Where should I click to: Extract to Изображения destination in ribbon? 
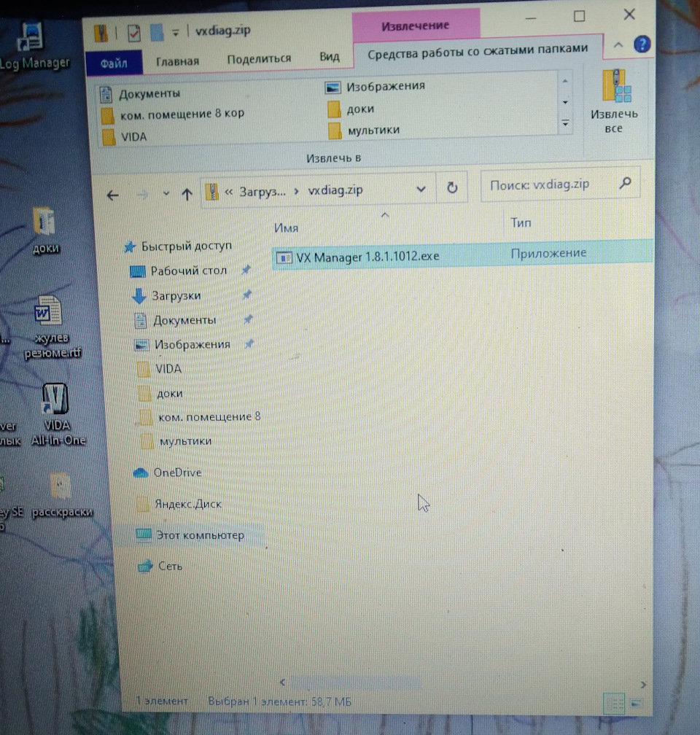[x=375, y=87]
